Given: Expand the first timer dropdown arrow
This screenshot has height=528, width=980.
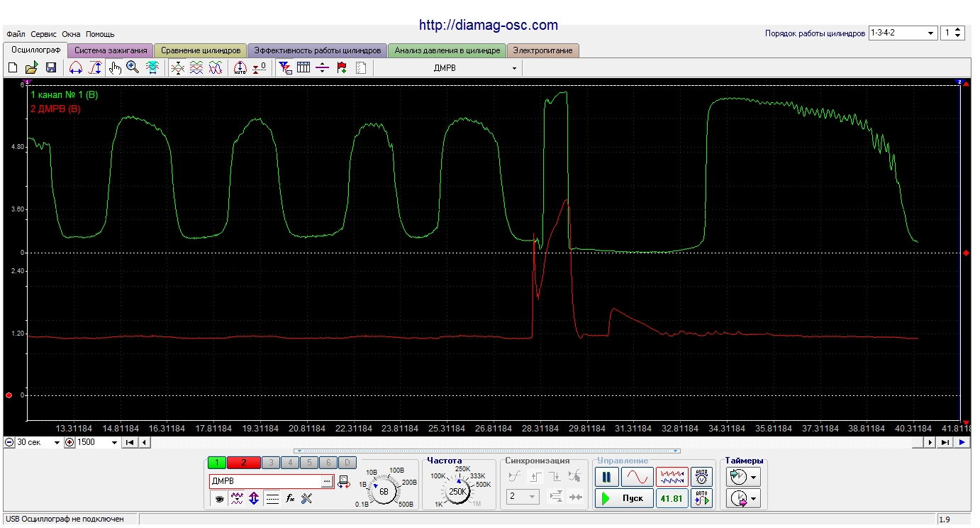Looking at the screenshot, I should tap(755, 477).
